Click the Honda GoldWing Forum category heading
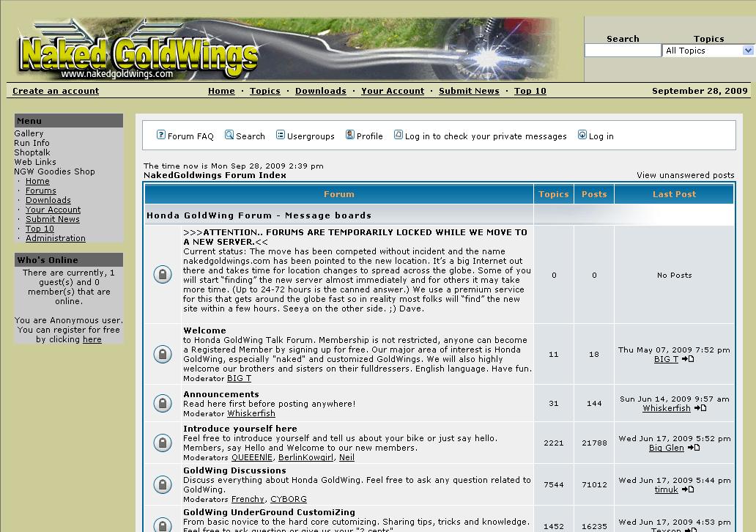The width and height of the screenshot is (756, 532). [259, 215]
